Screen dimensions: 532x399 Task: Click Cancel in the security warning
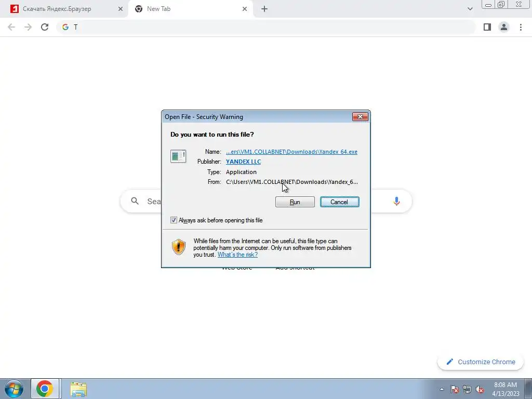[x=339, y=202]
